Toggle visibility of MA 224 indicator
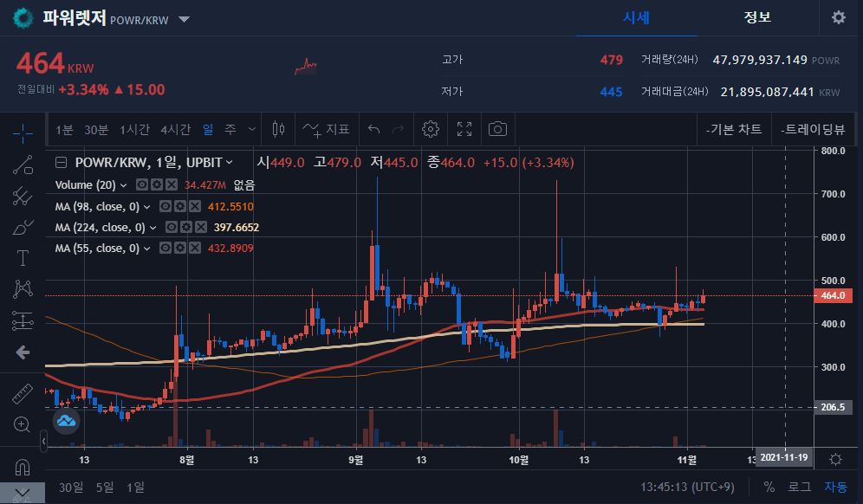This screenshot has width=863, height=504. [x=172, y=227]
